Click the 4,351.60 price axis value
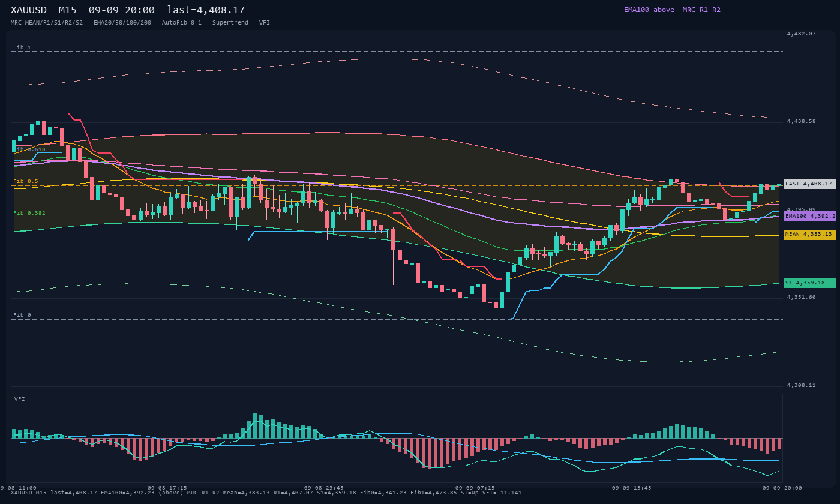This screenshot has height=504, width=840. 802,297
